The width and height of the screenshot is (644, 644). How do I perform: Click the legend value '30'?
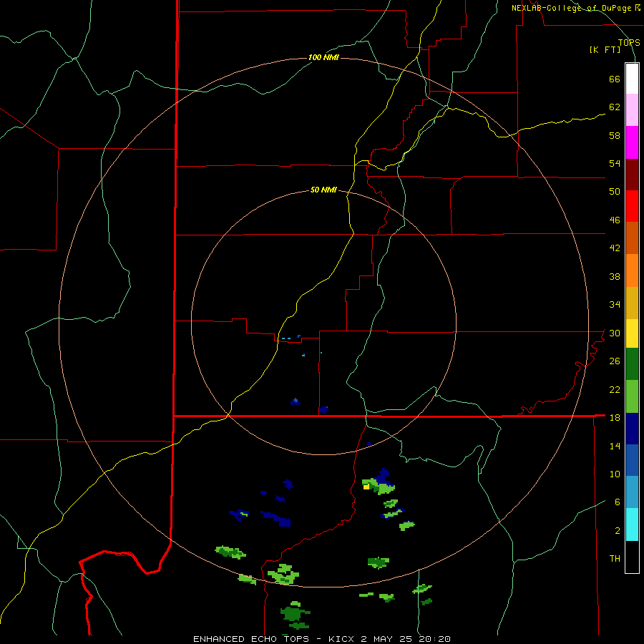point(615,333)
